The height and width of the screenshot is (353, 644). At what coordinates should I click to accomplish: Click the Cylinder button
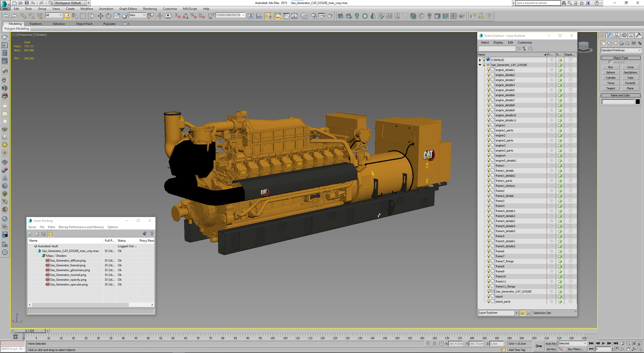[610, 78]
